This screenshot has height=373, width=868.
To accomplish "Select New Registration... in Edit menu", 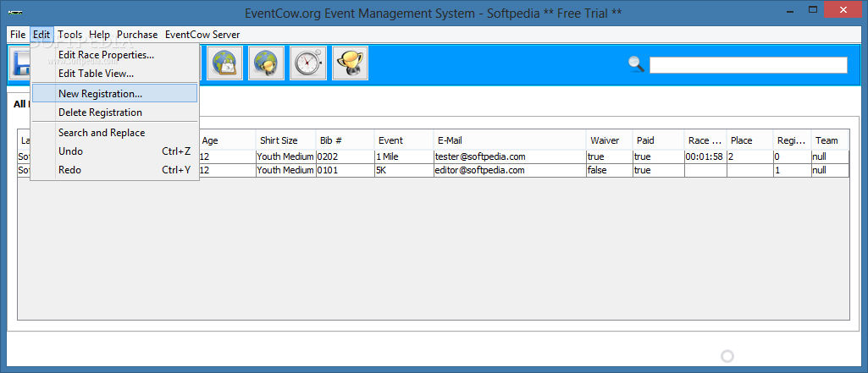I will click(x=114, y=93).
